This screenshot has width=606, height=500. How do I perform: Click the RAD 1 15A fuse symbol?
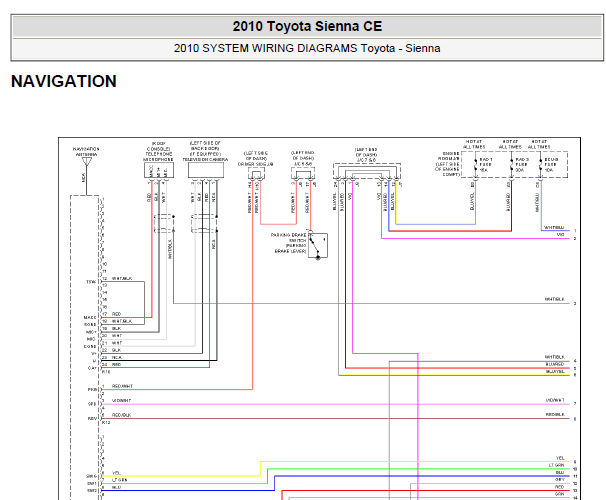tap(475, 165)
